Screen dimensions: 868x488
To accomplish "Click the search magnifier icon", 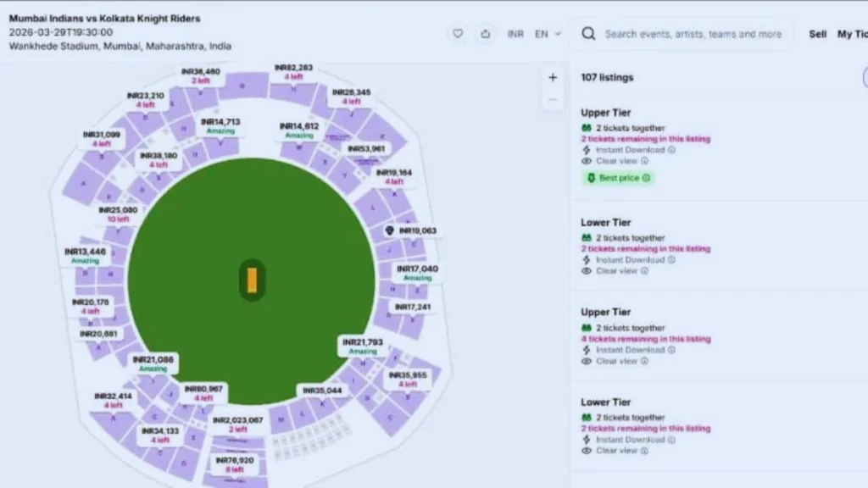I will click(x=588, y=34).
